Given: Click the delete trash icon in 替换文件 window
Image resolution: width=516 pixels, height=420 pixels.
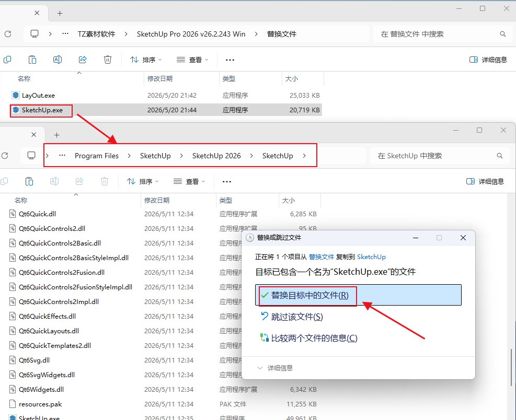Looking at the screenshot, I should click(x=108, y=60).
